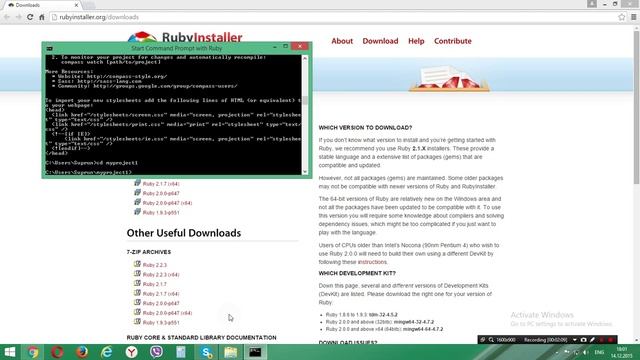Open the Download menu item
The image size is (640, 360).
(x=380, y=41)
